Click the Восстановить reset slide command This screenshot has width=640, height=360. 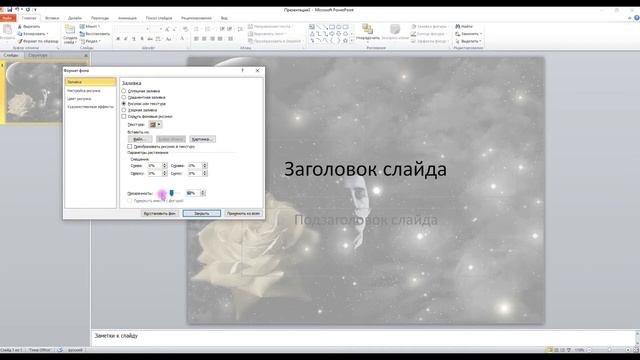tap(95, 34)
